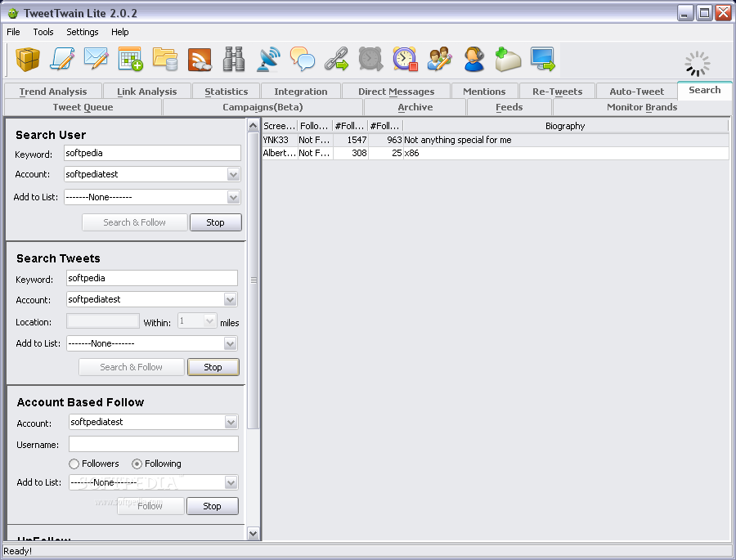Open the Feeds tab
The image size is (736, 560).
click(509, 107)
